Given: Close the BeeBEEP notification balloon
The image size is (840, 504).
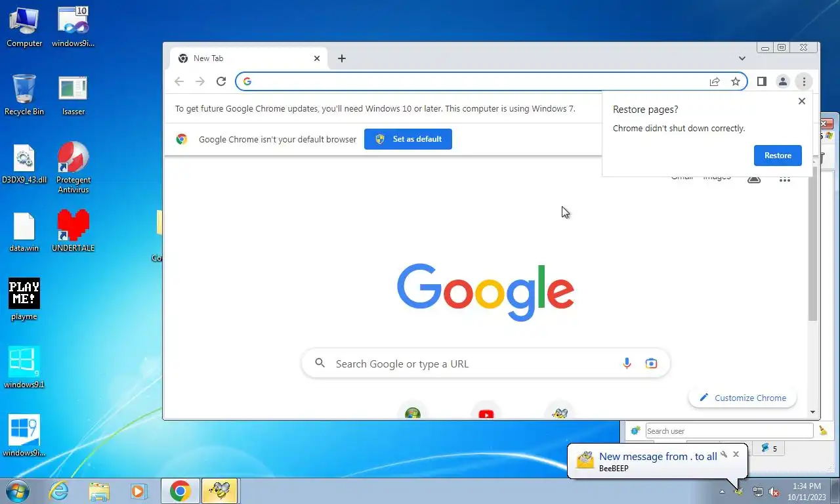Looking at the screenshot, I should pyautogui.click(x=736, y=454).
